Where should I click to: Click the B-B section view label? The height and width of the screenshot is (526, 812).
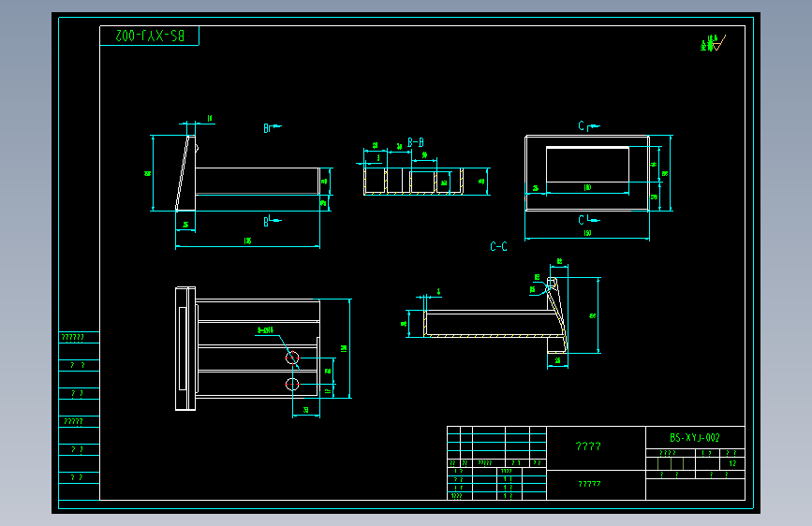(415, 142)
